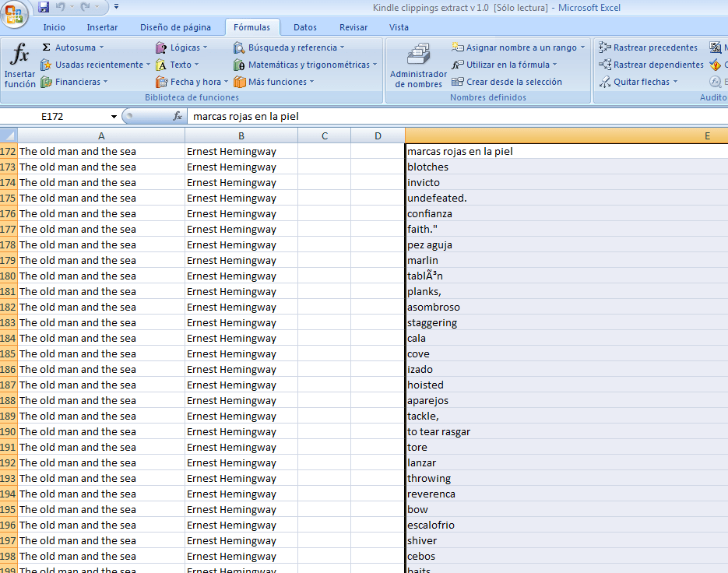This screenshot has width=728, height=573.
Task: Select column C header
Action: (x=325, y=136)
